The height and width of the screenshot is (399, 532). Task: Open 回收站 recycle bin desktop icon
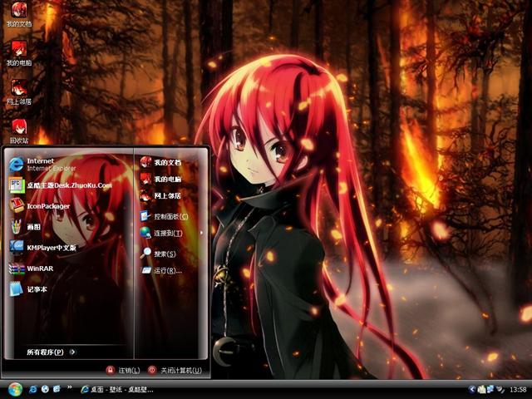click(19, 131)
